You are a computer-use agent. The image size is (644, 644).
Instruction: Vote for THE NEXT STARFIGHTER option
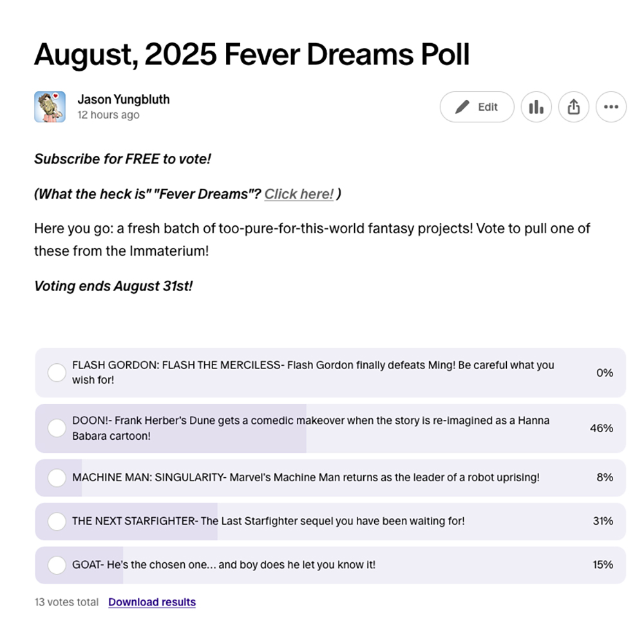pyautogui.click(x=57, y=521)
